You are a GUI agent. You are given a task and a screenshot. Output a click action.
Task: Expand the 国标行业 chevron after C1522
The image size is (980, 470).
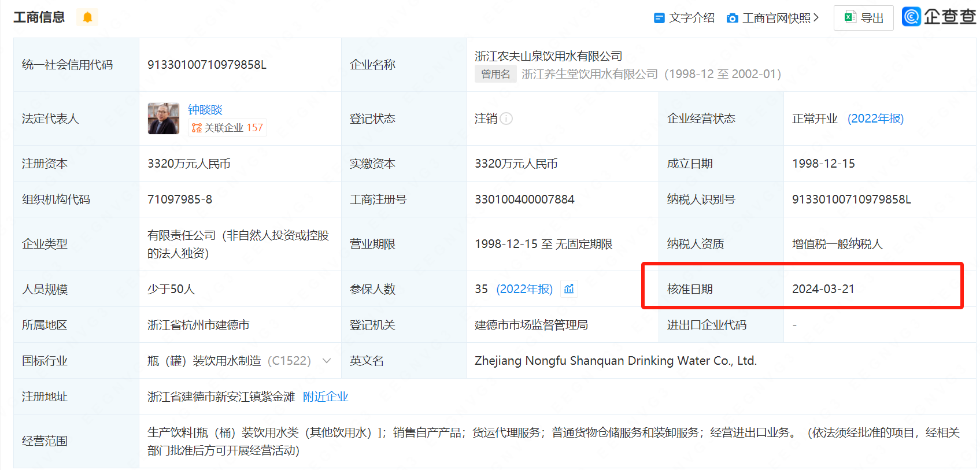tap(327, 361)
